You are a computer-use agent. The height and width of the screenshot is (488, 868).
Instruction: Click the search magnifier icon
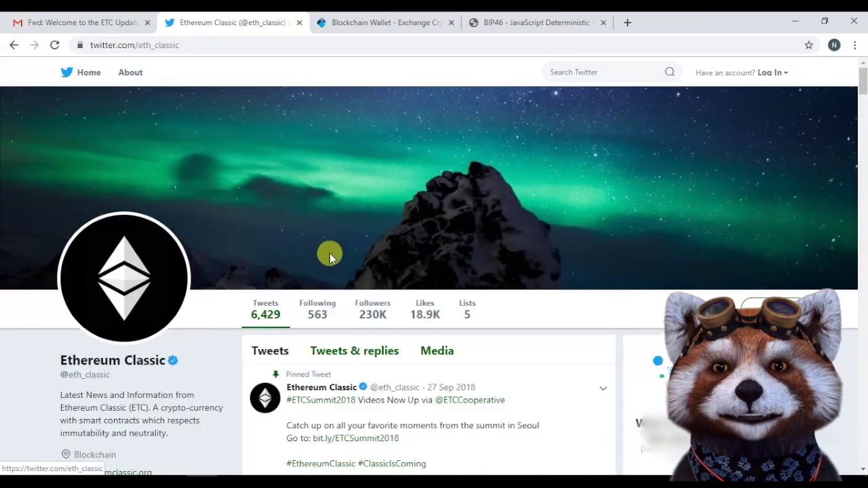pos(669,72)
